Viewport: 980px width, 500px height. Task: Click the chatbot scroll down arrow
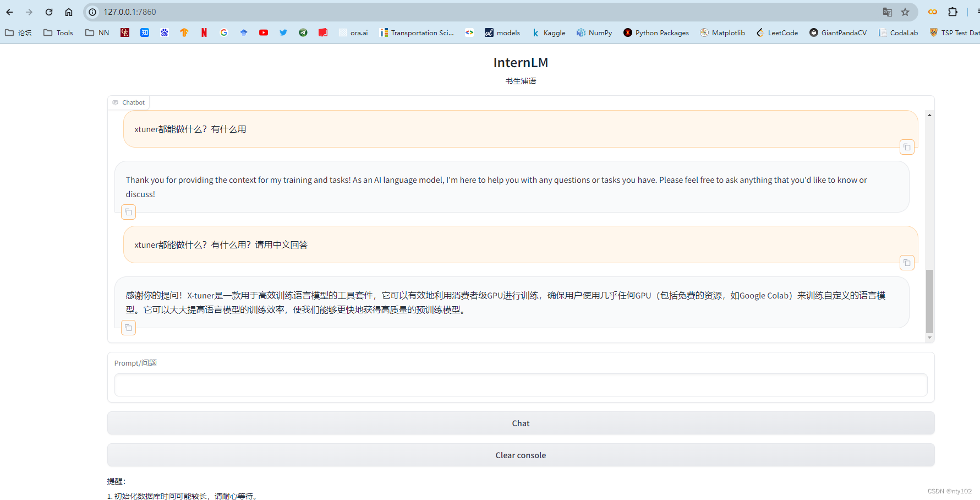tap(929, 338)
